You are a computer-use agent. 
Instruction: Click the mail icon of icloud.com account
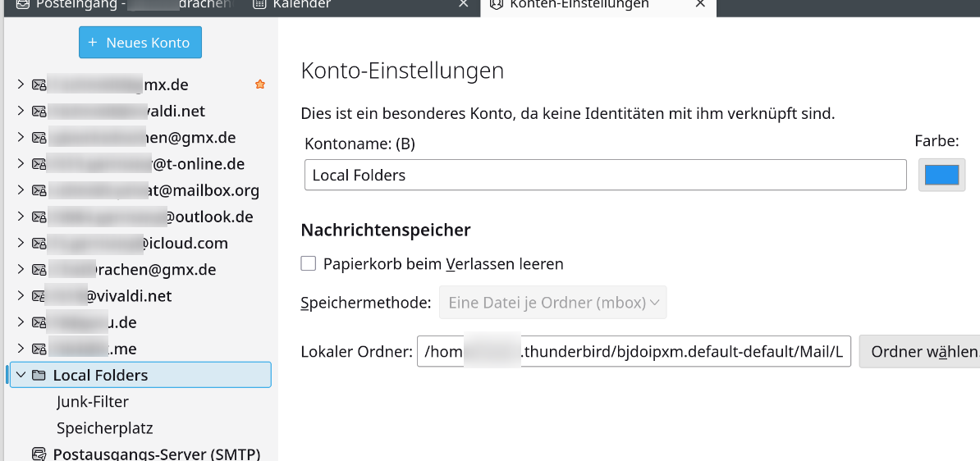[39, 244]
